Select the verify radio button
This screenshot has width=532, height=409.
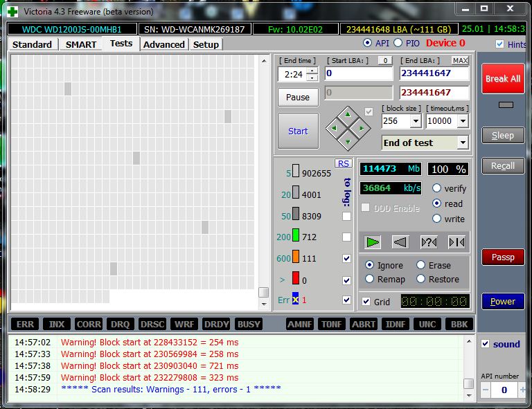[x=437, y=188]
